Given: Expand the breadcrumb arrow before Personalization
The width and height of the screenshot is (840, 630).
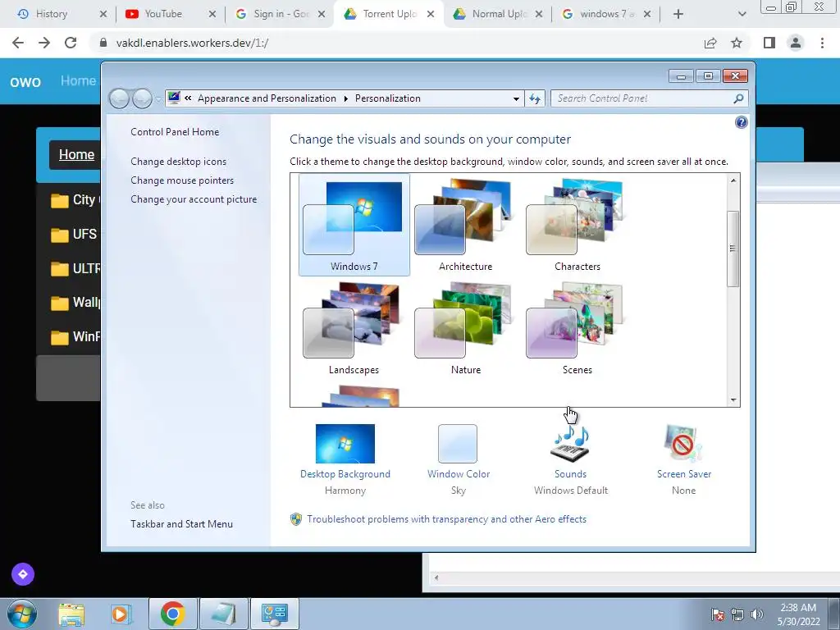Looking at the screenshot, I should [x=345, y=98].
